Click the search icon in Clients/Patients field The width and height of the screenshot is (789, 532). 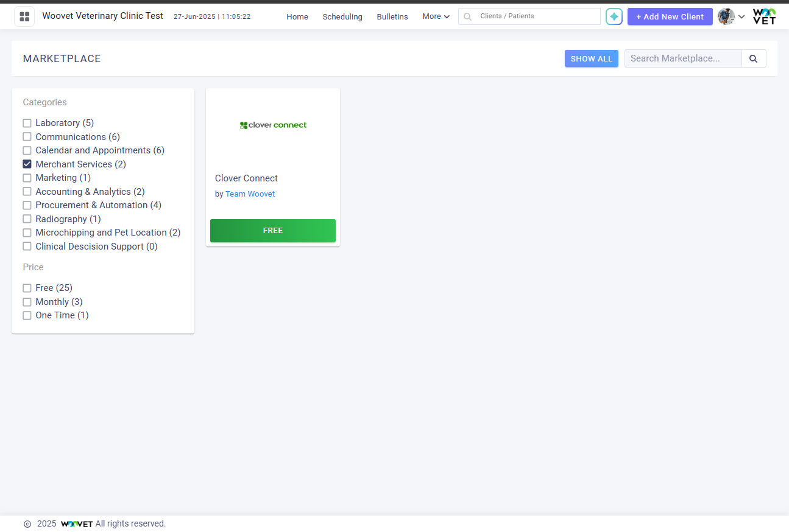pyautogui.click(x=467, y=16)
